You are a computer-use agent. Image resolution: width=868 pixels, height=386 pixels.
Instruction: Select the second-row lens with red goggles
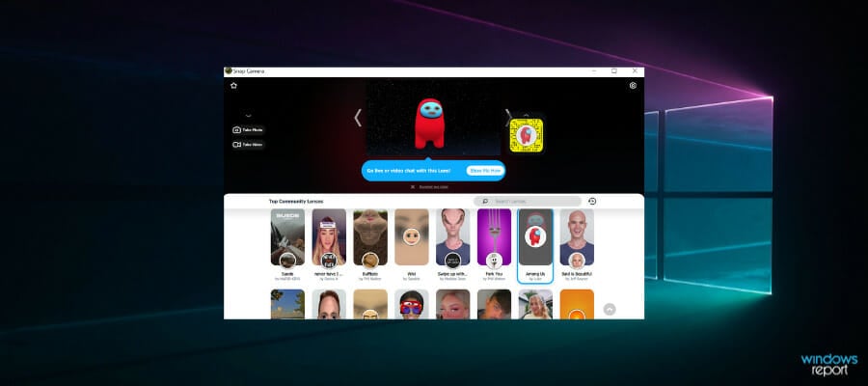click(411, 304)
